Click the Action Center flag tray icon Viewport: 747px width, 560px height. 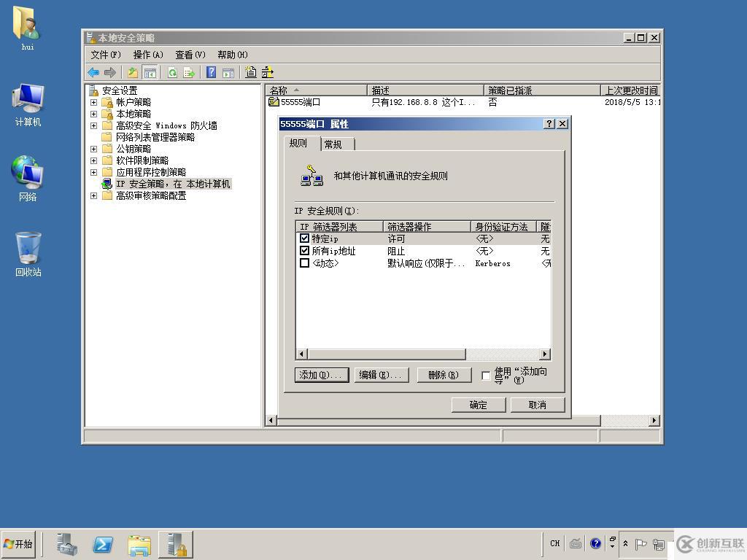pyautogui.click(x=640, y=543)
